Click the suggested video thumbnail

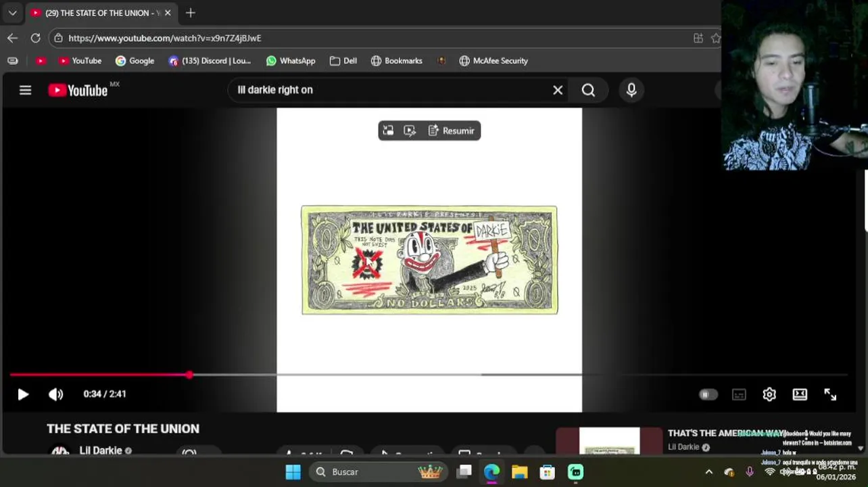(x=609, y=441)
